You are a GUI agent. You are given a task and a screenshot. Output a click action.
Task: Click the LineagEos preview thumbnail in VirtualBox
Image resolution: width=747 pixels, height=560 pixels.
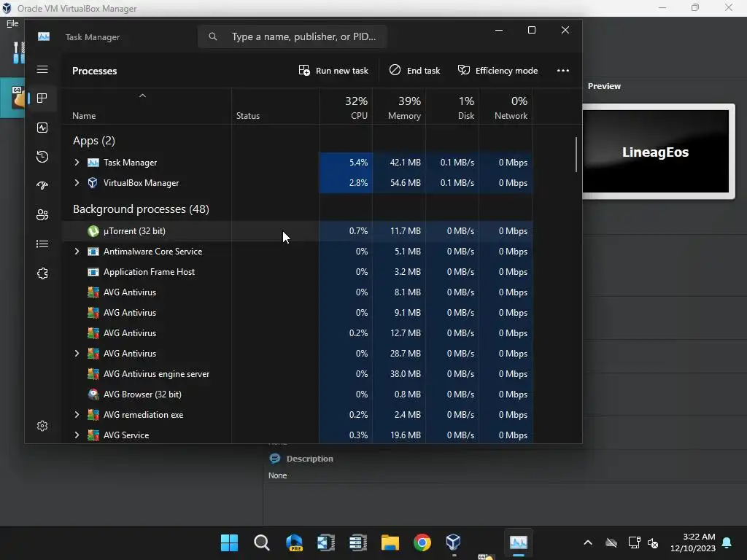tap(656, 152)
